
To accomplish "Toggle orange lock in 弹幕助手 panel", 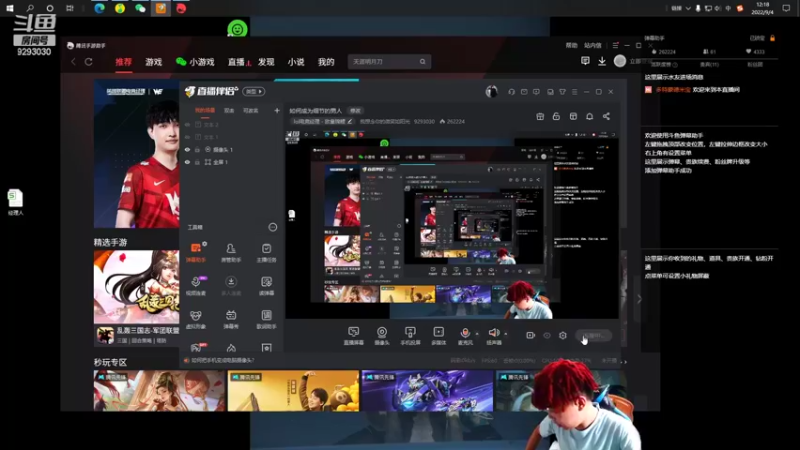I will pos(772,38).
